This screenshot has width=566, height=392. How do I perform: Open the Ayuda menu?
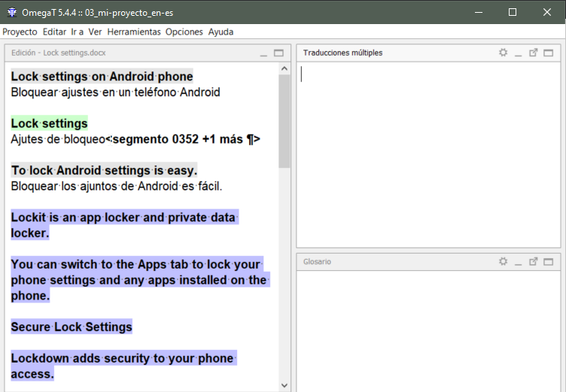pyautogui.click(x=221, y=32)
